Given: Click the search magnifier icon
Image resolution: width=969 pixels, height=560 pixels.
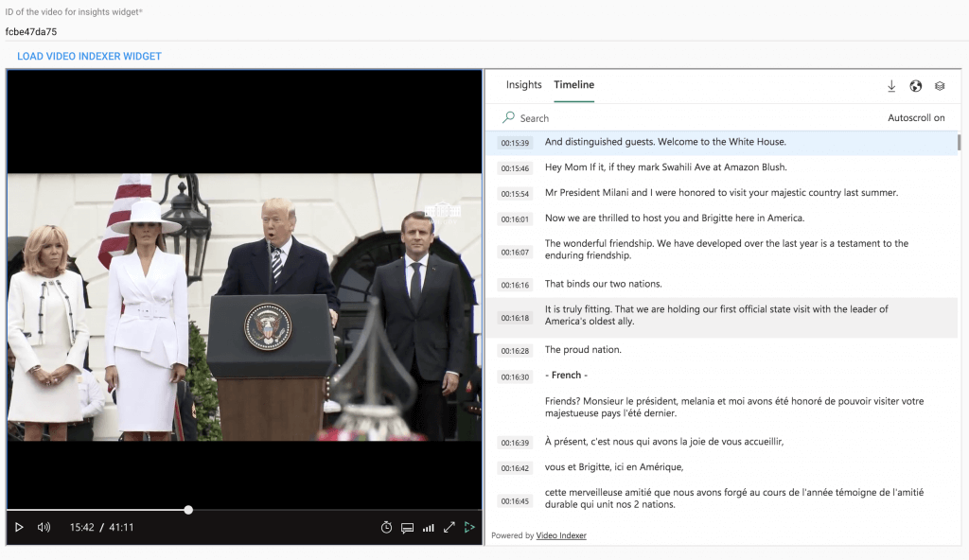Looking at the screenshot, I should [x=508, y=116].
